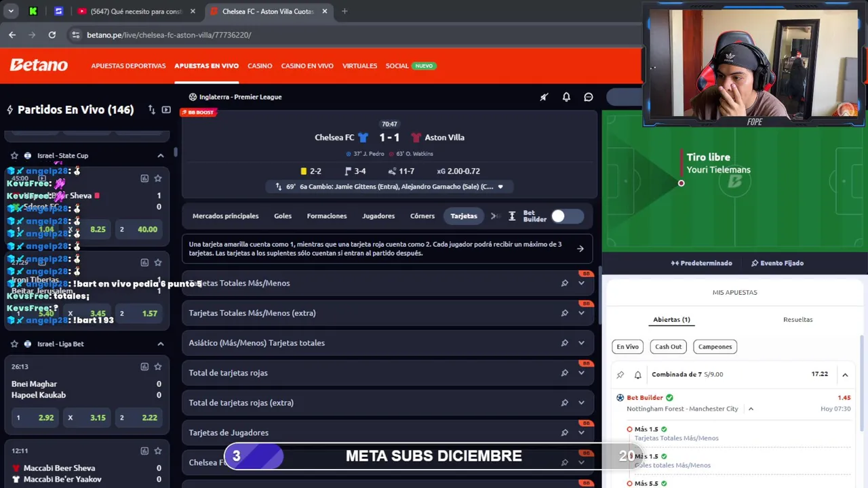The height and width of the screenshot is (488, 868).
Task: Favorite the Israel - Liga Bet league star
Action: pos(14,344)
